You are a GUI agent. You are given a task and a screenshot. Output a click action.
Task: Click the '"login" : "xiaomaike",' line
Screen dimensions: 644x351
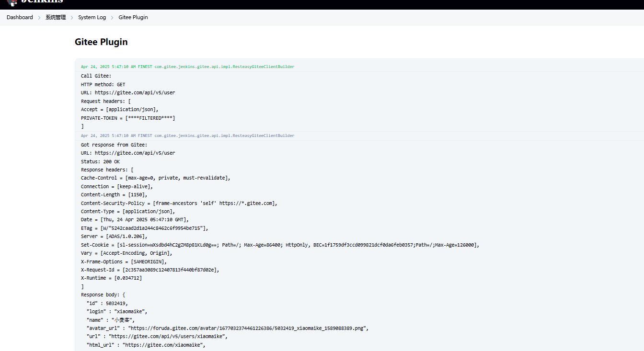tap(117, 311)
